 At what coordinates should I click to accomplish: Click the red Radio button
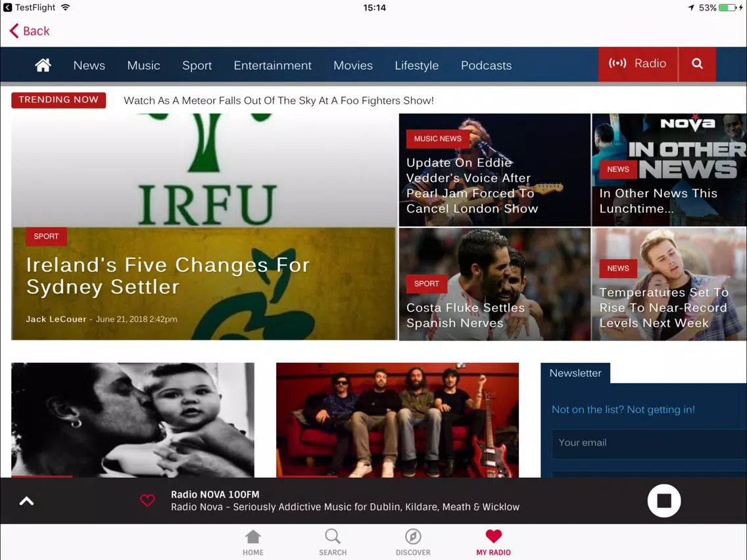point(637,64)
